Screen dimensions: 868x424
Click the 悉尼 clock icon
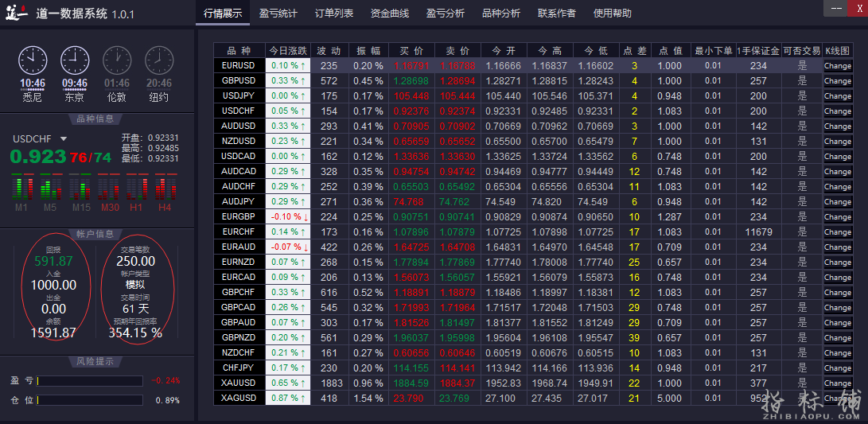pos(33,60)
